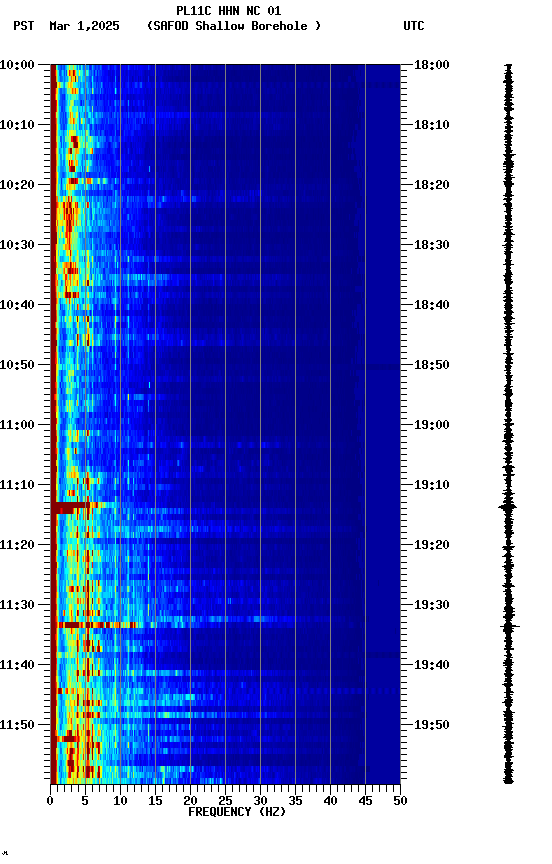This screenshot has height=864, width=552.
Task: Click the 45 Hz axis tick label
Action: click(x=365, y=801)
